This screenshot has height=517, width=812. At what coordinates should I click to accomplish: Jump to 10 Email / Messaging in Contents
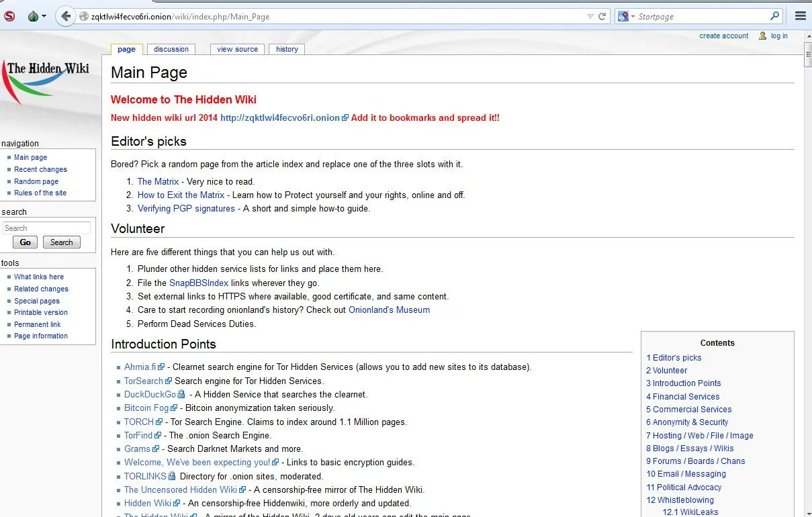pyautogui.click(x=686, y=473)
